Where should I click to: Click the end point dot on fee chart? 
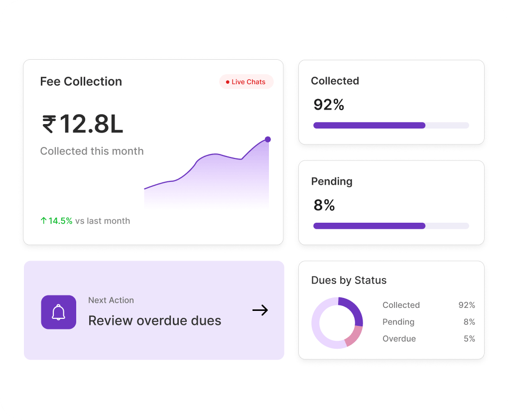click(x=267, y=140)
